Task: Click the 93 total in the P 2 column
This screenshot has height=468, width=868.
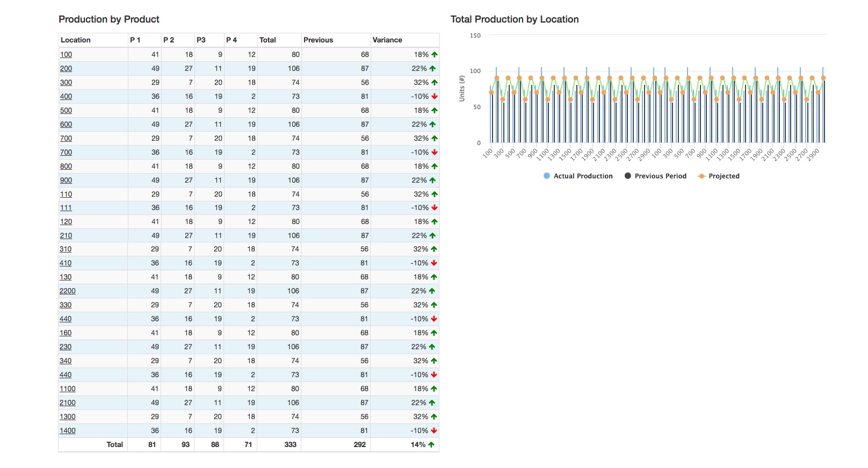Action: click(185, 444)
